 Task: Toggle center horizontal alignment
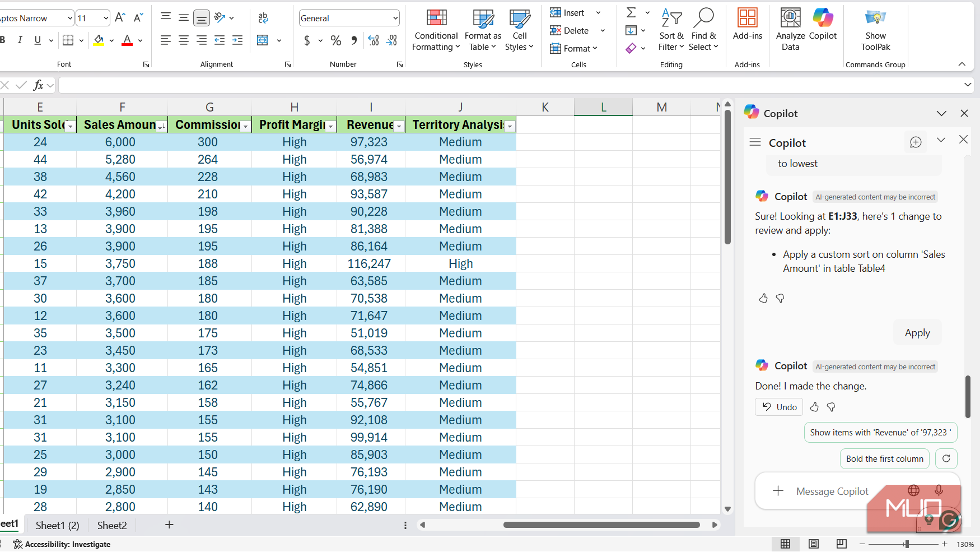[184, 40]
